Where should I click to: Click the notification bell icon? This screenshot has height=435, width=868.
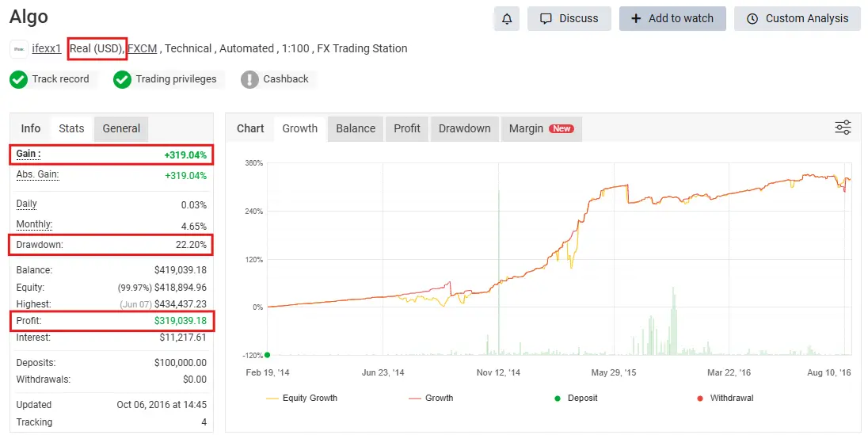click(506, 18)
